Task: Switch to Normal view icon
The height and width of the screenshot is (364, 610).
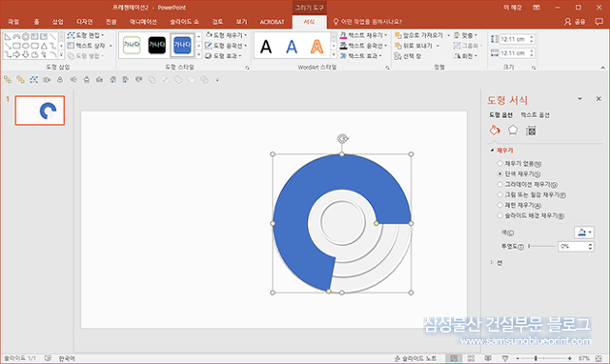Action: (453, 358)
